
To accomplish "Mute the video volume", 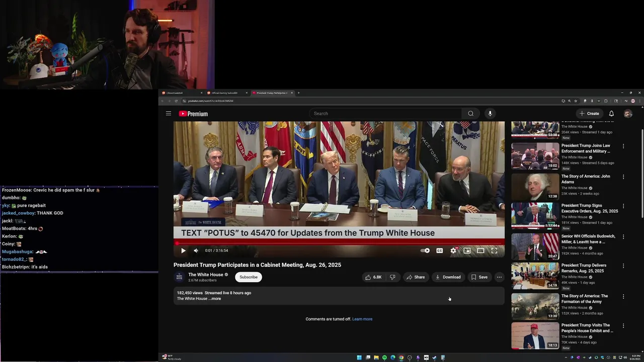I will click(196, 250).
